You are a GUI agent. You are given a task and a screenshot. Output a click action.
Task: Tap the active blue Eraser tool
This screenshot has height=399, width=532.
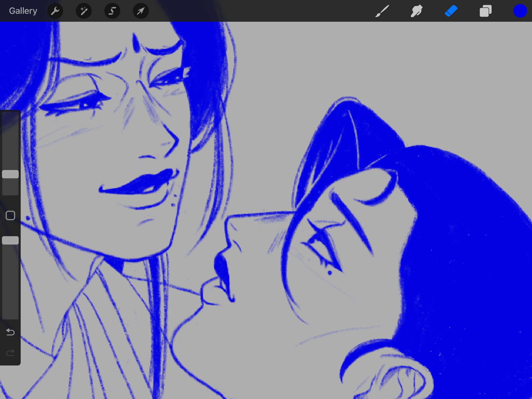pos(451,11)
